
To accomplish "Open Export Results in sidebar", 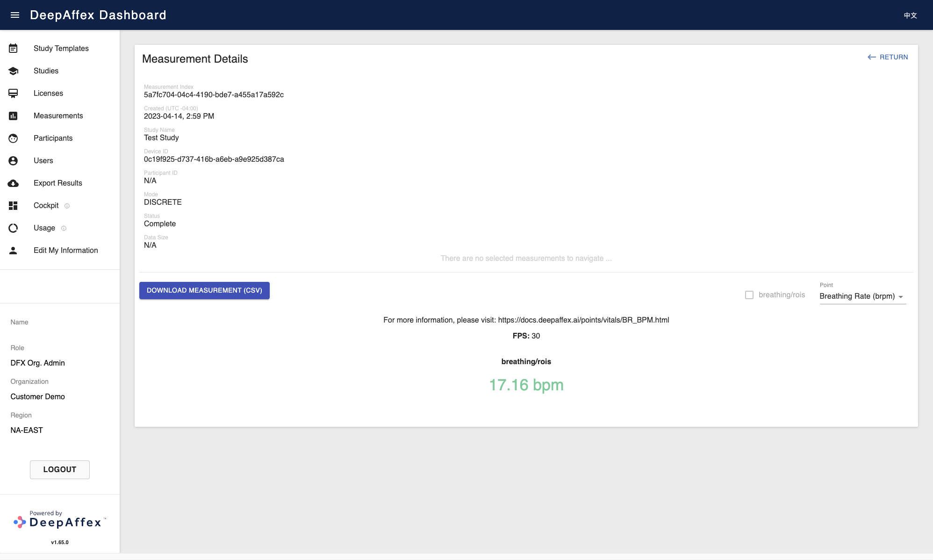I will pyautogui.click(x=60, y=183).
